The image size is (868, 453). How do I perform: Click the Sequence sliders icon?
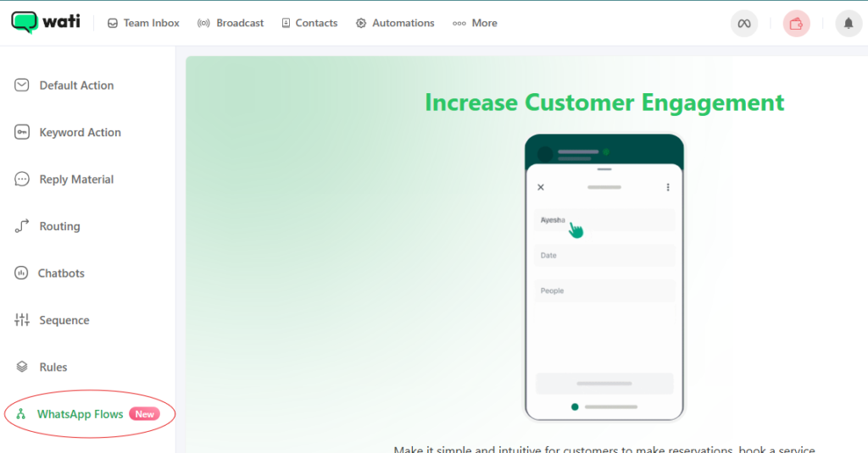21,320
